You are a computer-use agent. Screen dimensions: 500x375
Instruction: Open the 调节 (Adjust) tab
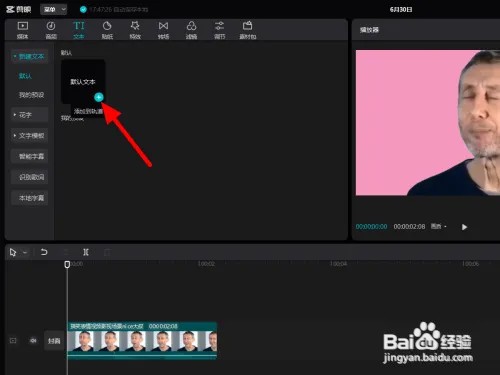point(219,30)
